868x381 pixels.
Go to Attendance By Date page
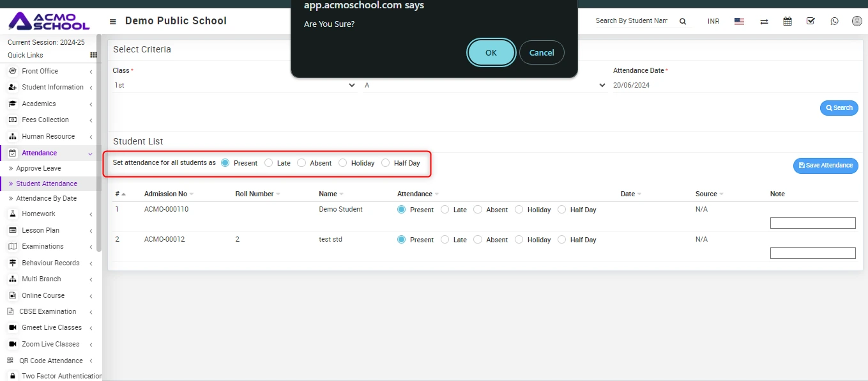tap(46, 198)
